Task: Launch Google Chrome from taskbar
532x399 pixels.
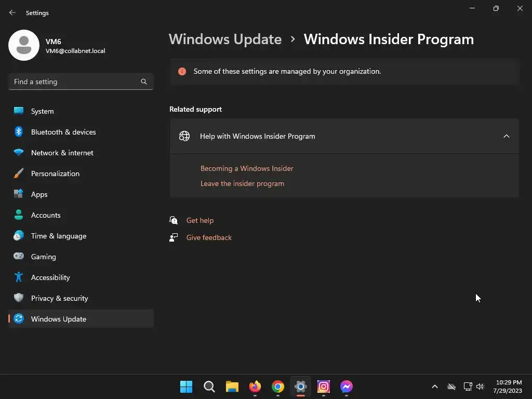Action: [278, 387]
